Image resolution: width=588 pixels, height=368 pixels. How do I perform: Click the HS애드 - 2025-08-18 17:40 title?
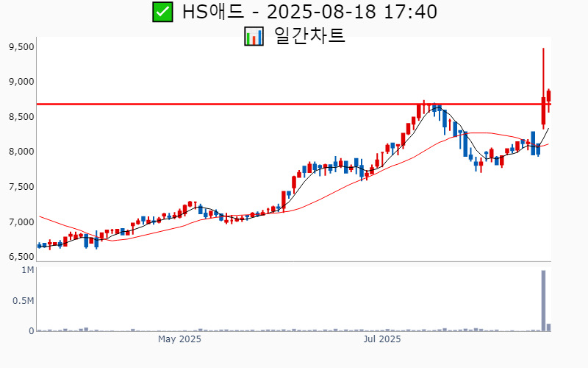pos(309,12)
